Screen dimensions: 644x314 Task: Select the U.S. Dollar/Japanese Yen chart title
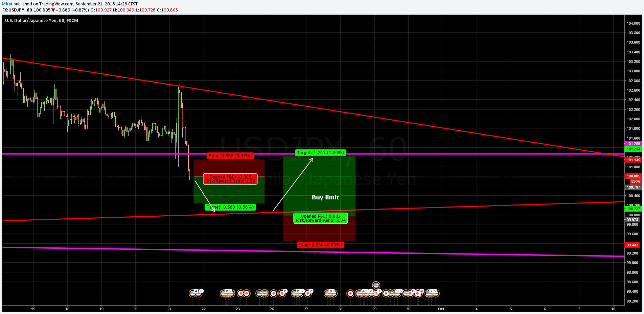coord(42,21)
